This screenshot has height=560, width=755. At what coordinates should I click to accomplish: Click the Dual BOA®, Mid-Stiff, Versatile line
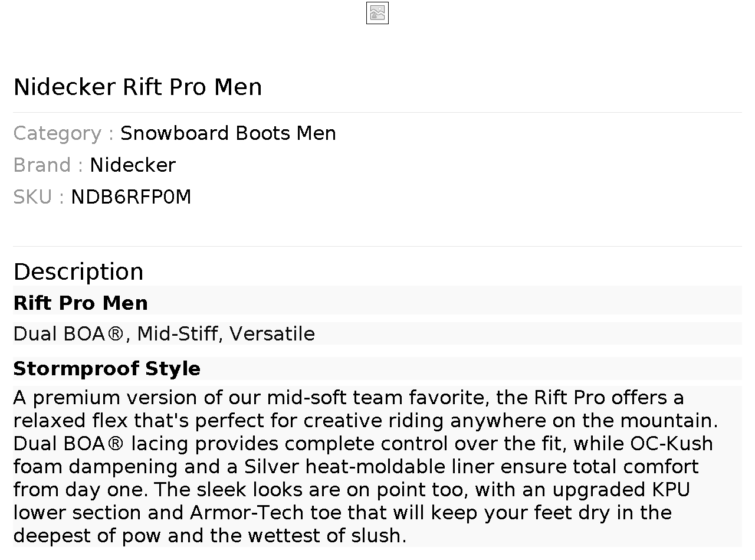pyautogui.click(x=164, y=334)
